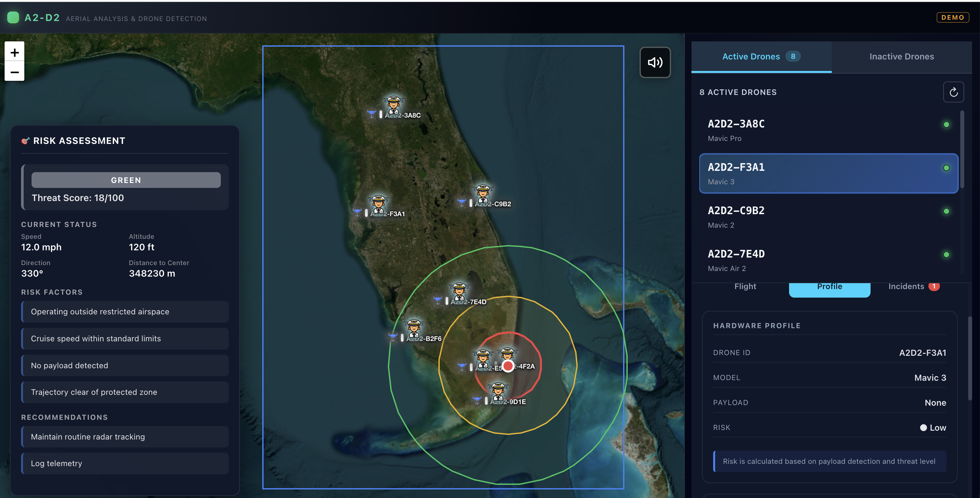Switch to the Active Drones tab
Image resolution: width=980 pixels, height=498 pixels.
coord(761,57)
